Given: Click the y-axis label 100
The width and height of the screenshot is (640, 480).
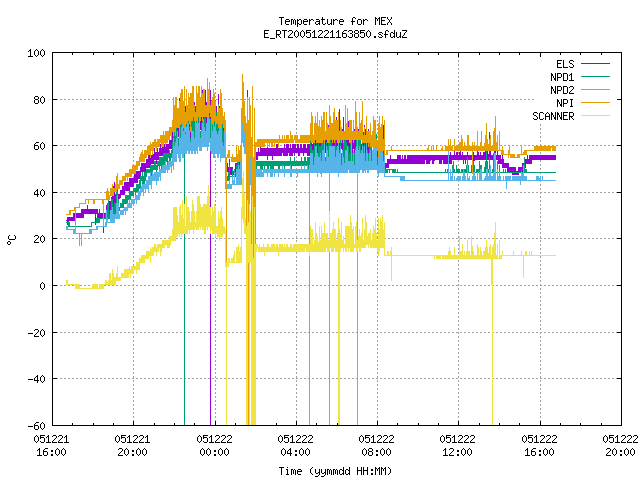Looking at the screenshot, I should [x=36, y=53].
